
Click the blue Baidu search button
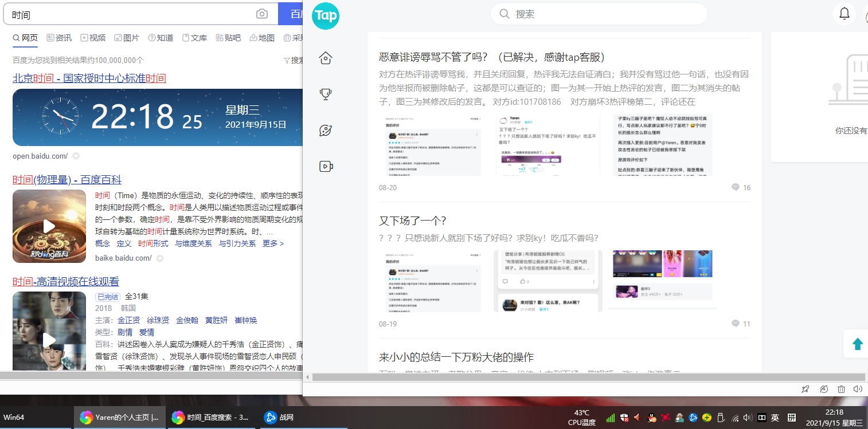tap(291, 14)
